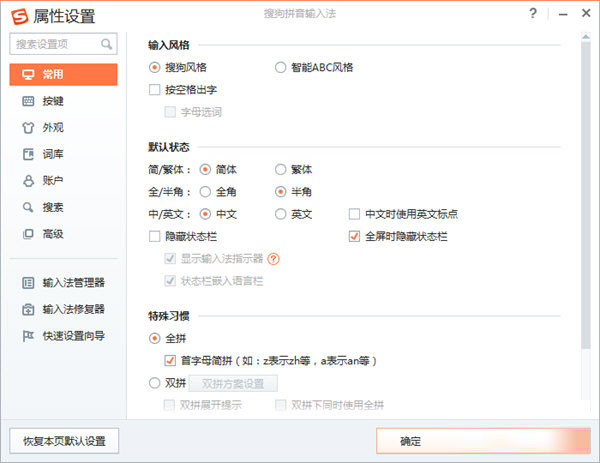The image size is (600, 463).
Task: Choose 繁体 for traditional characters
Action: click(x=281, y=169)
